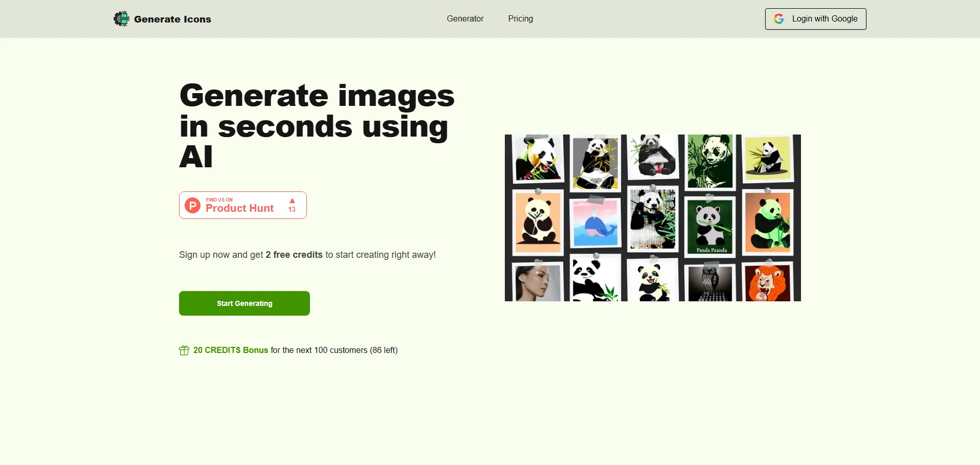Click the Product Hunt red P icon
This screenshot has width=980, height=465.
(x=192, y=206)
